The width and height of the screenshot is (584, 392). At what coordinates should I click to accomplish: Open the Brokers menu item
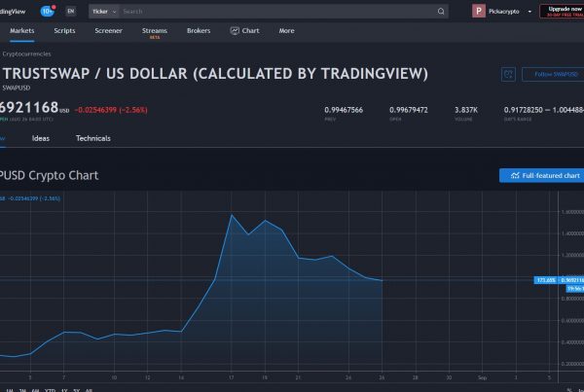tap(199, 31)
